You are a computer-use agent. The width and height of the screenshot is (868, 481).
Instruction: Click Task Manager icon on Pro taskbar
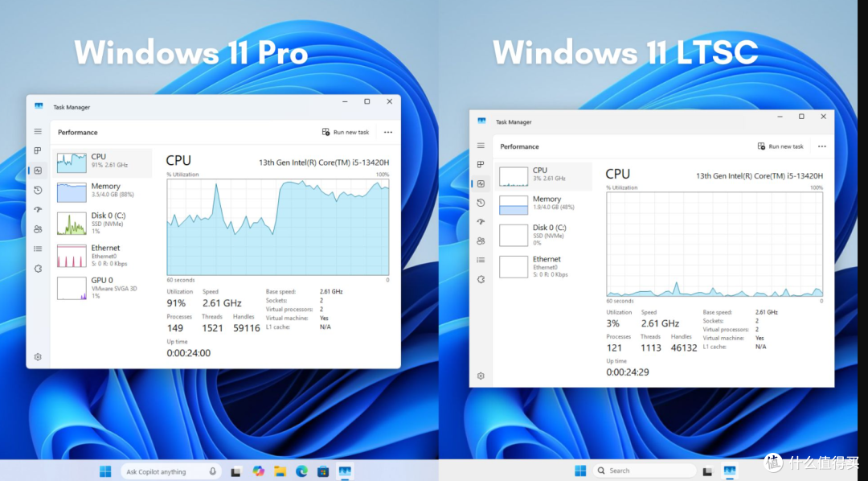pos(345,471)
